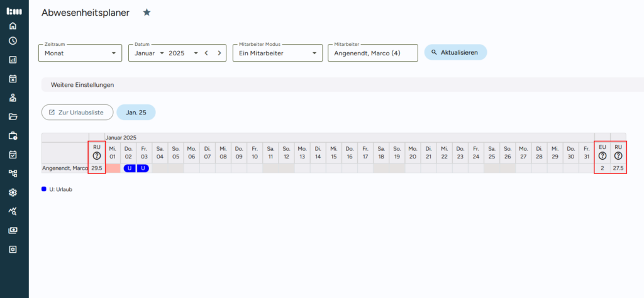
Task: Mark page as favorite with star
Action: [x=147, y=13]
